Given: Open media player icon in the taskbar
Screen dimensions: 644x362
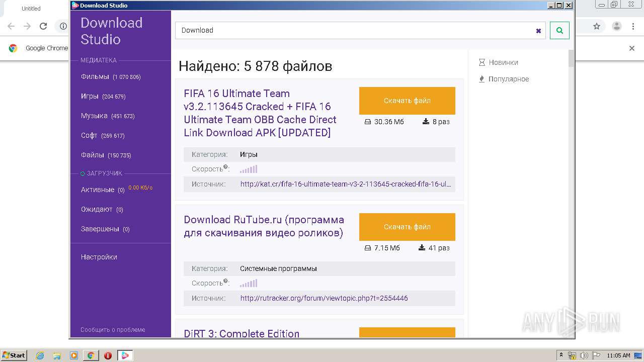Looking at the screenshot, I should [74, 355].
